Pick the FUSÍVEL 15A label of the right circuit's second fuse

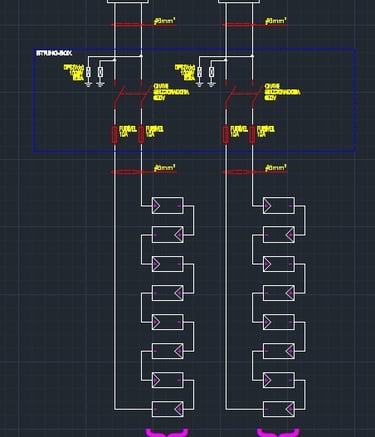[x=266, y=131]
